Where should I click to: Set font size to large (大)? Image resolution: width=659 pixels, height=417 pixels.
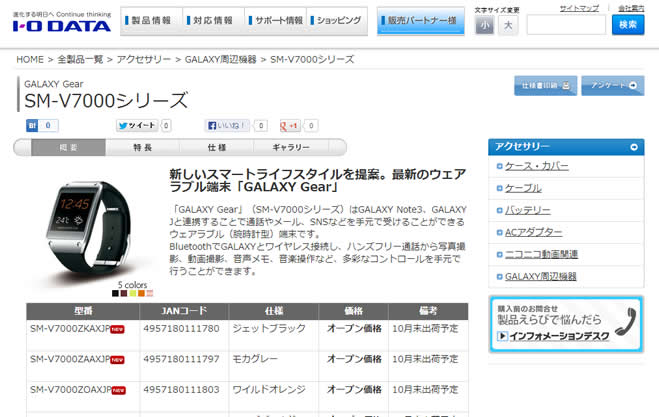pyautogui.click(x=508, y=26)
